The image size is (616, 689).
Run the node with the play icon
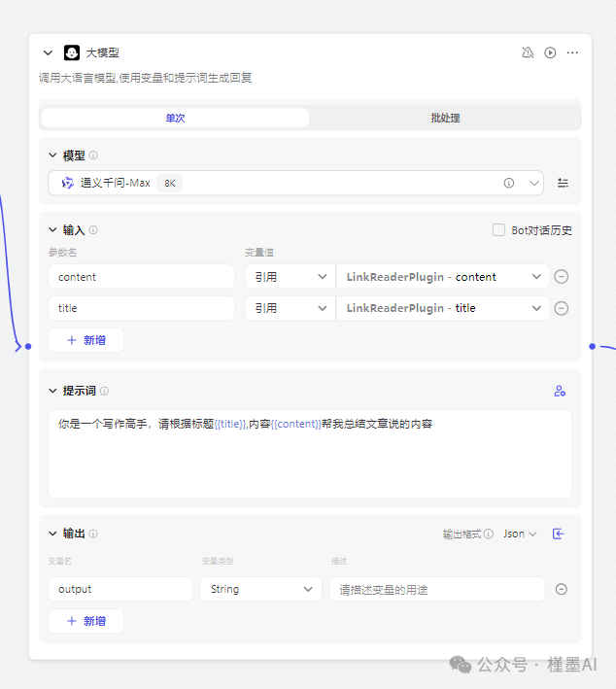pos(550,52)
